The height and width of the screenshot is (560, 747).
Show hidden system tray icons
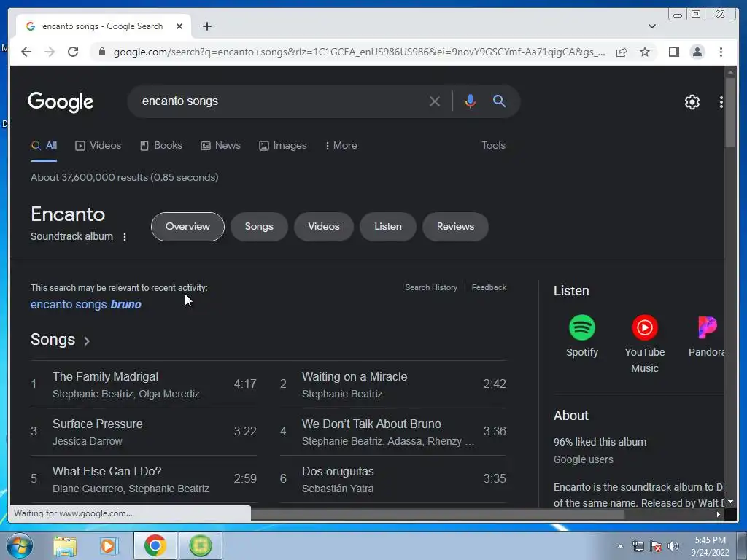(620, 546)
